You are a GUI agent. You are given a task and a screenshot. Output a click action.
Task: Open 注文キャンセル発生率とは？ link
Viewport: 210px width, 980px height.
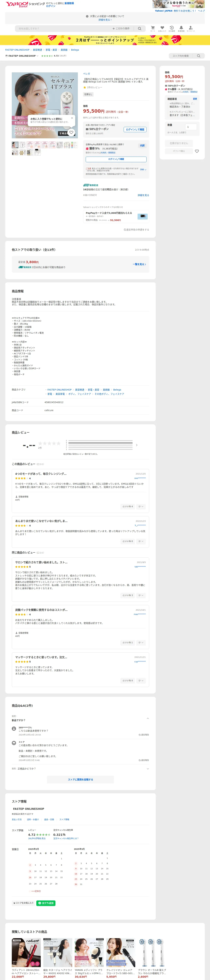(x=66, y=839)
